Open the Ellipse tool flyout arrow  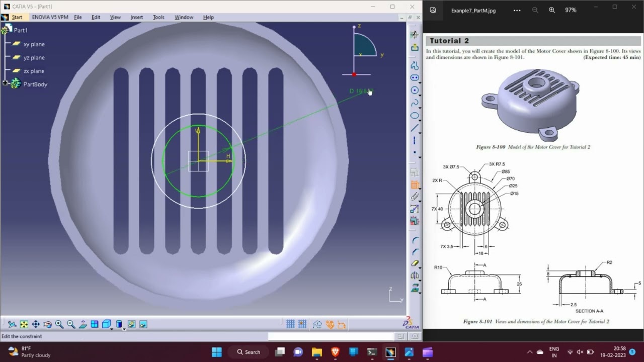point(420,120)
